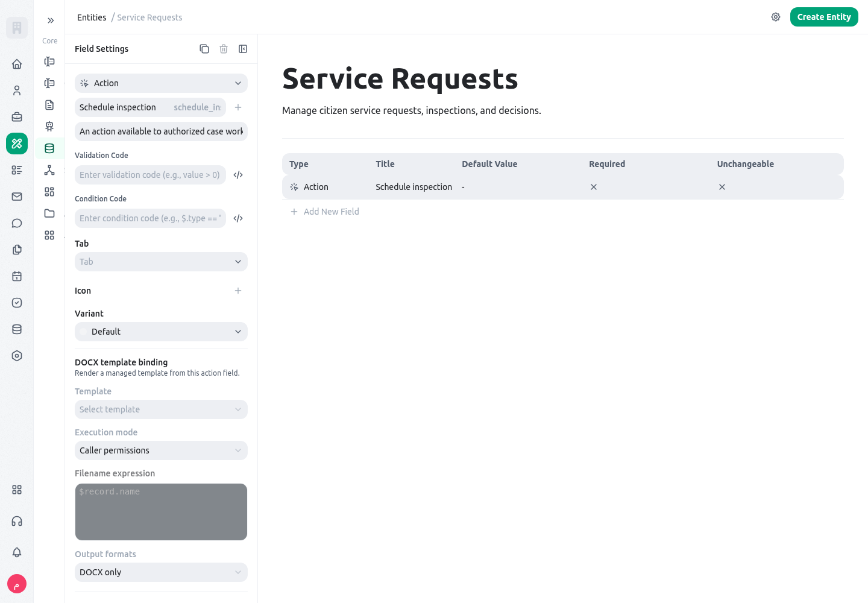Open the document page icon in Core menu
Image resolution: width=868 pixels, height=603 pixels.
coord(49,105)
